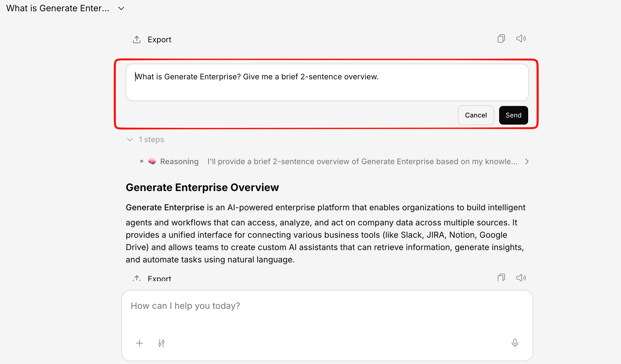Copy the top message with copy icon
Image resolution: width=621 pixels, height=364 pixels.
click(501, 38)
